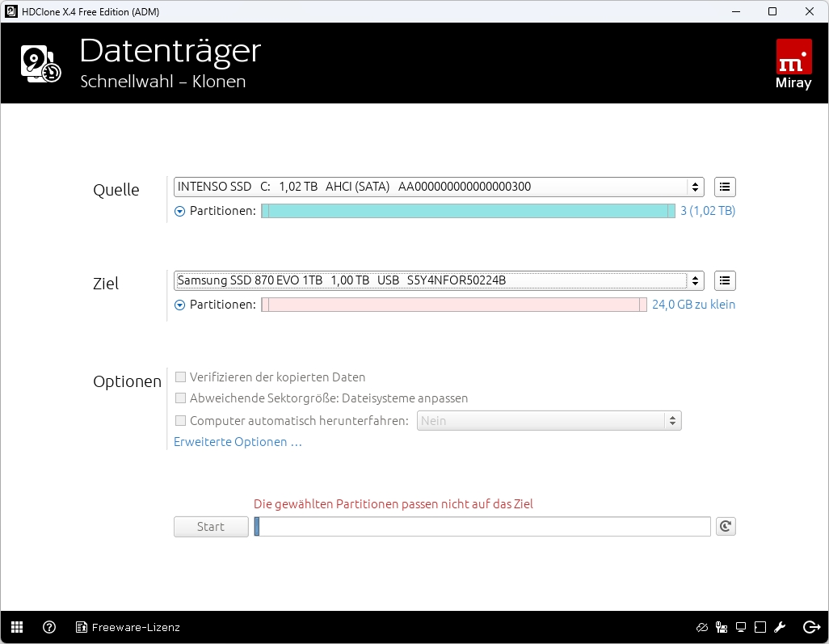Image resolution: width=829 pixels, height=644 pixels.
Task: Click the Quelle label
Action: coord(116,190)
